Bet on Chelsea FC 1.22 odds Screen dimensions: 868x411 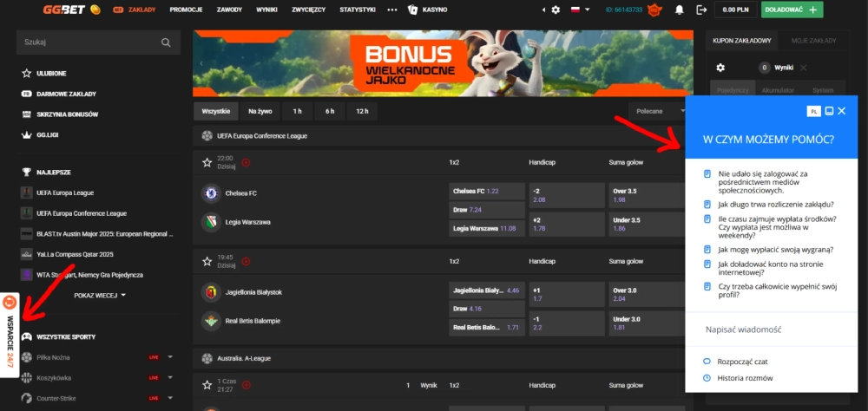coord(487,191)
